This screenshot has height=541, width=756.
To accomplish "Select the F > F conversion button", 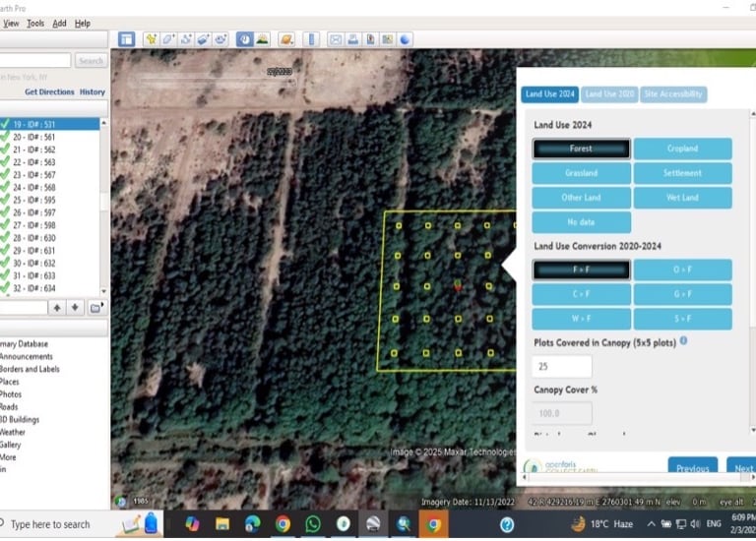I will (x=581, y=270).
